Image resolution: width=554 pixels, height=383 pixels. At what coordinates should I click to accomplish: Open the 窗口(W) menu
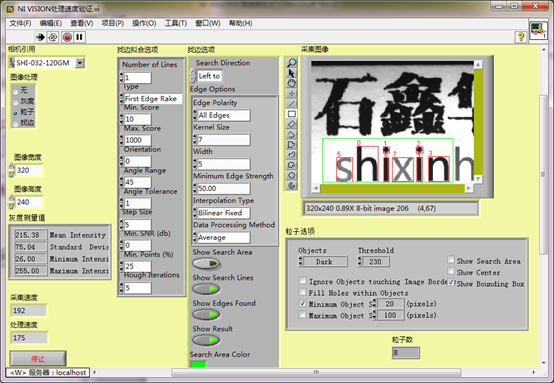(208, 23)
